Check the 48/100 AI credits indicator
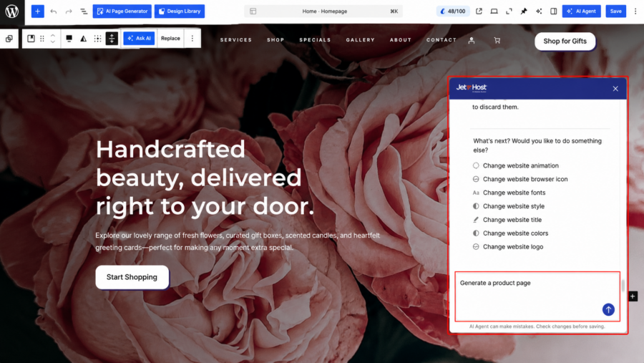The image size is (644, 363). [453, 11]
